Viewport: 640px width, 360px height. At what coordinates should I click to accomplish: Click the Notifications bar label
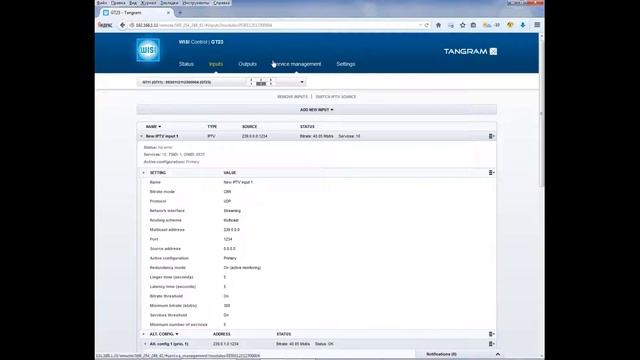(441, 354)
